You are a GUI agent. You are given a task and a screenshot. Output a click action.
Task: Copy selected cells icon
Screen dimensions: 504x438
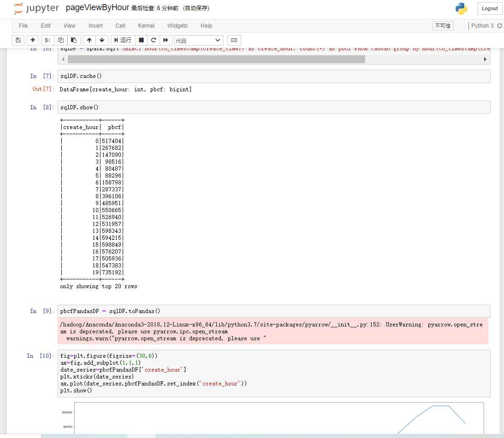pyautogui.click(x=61, y=40)
